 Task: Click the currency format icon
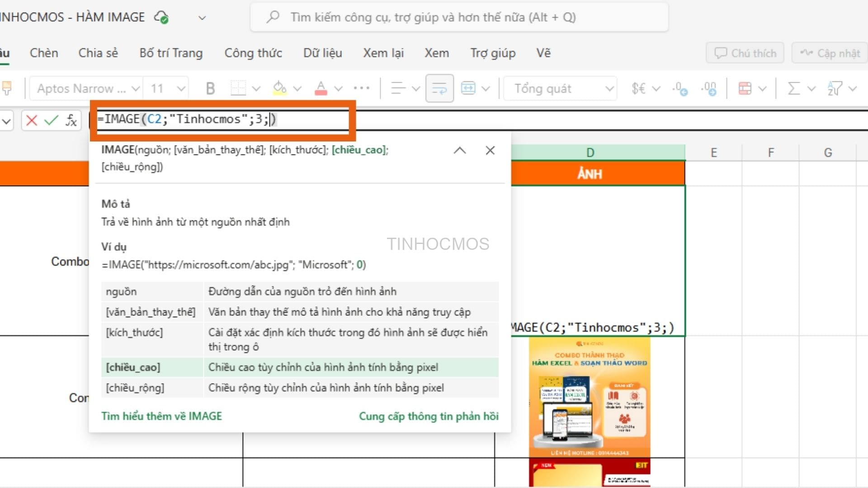point(639,89)
